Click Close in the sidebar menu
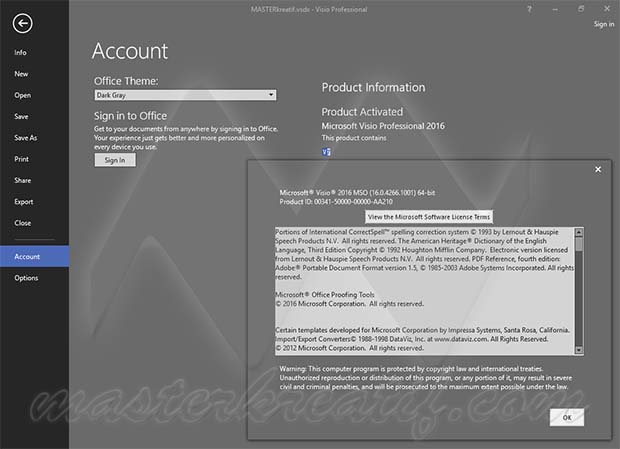Screen dimensions: 620x449 [x=23, y=223]
